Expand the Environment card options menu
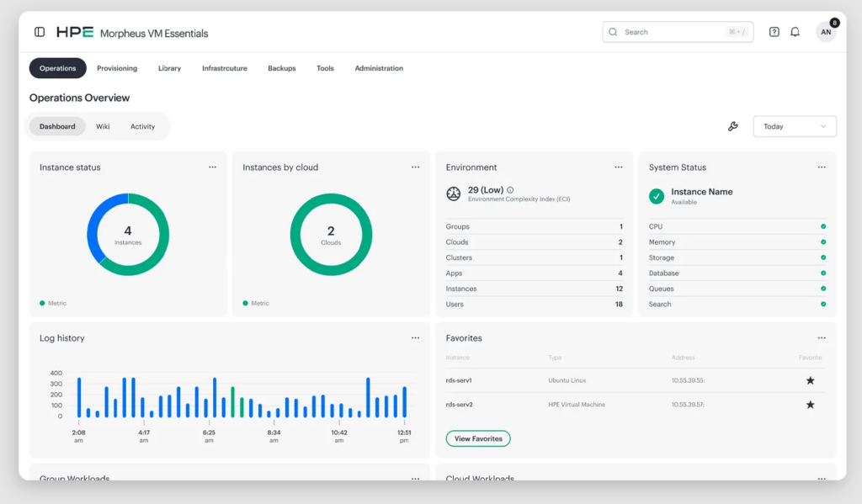This screenshot has width=862, height=504. [619, 167]
